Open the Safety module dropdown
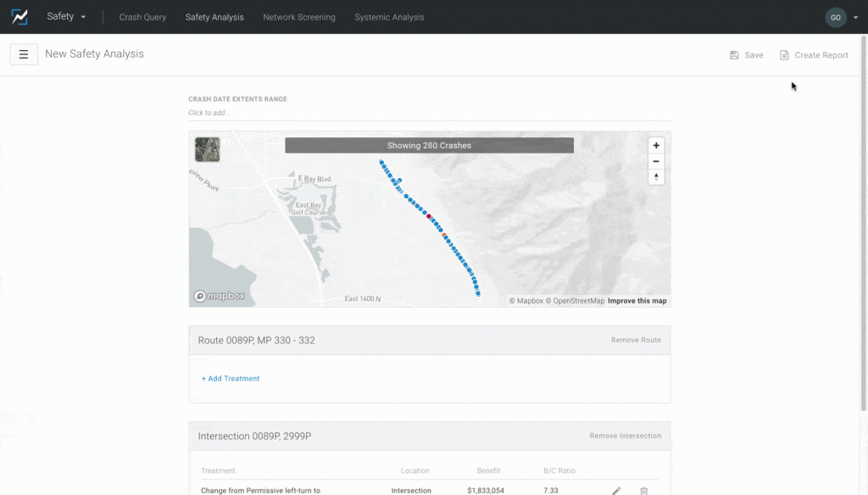The image size is (868, 495). point(66,17)
